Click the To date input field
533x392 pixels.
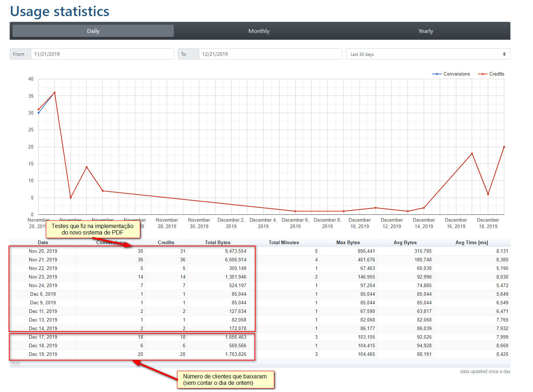tap(270, 54)
